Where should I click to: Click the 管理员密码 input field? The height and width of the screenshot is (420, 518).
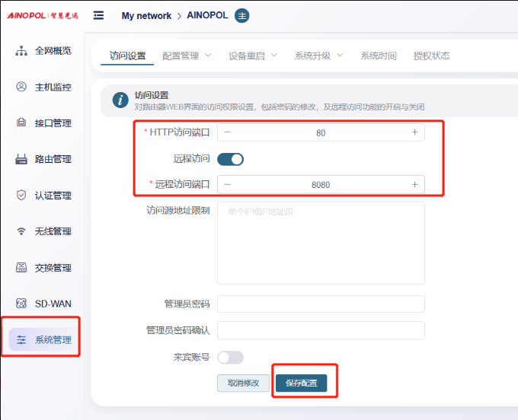(x=321, y=304)
